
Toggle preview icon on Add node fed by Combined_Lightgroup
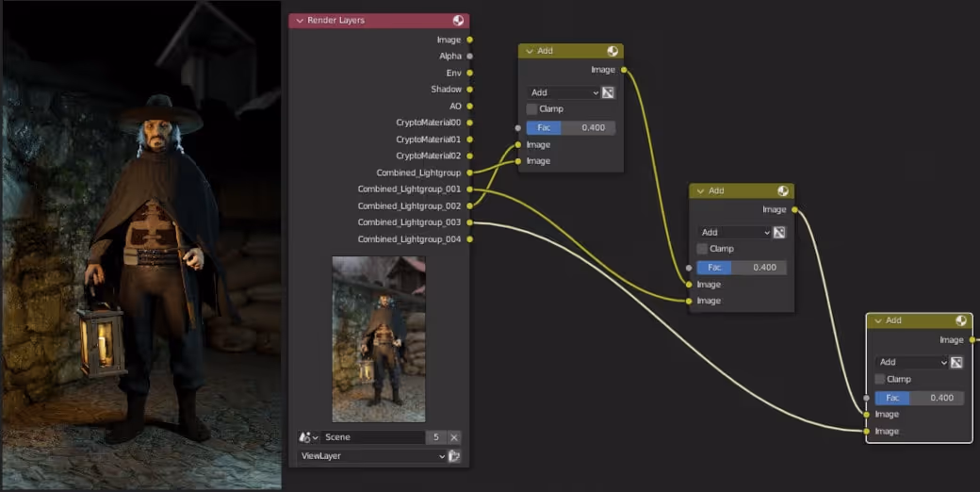tap(612, 51)
